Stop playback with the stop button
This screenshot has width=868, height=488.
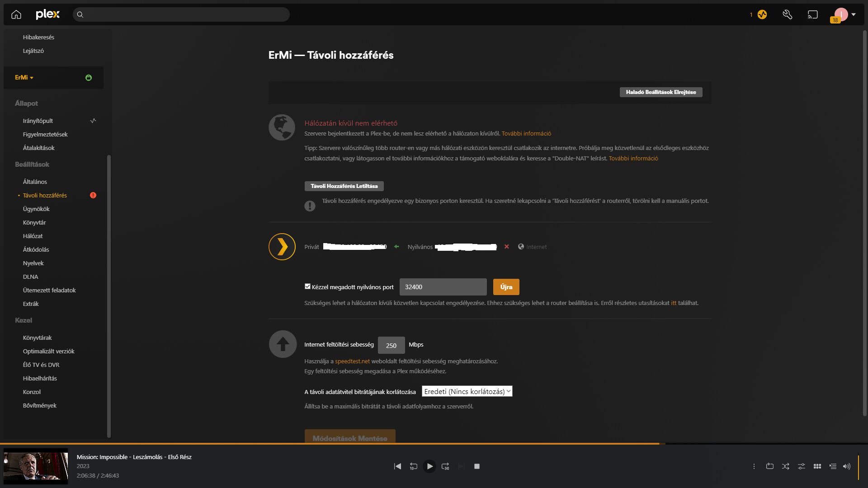coord(477,466)
